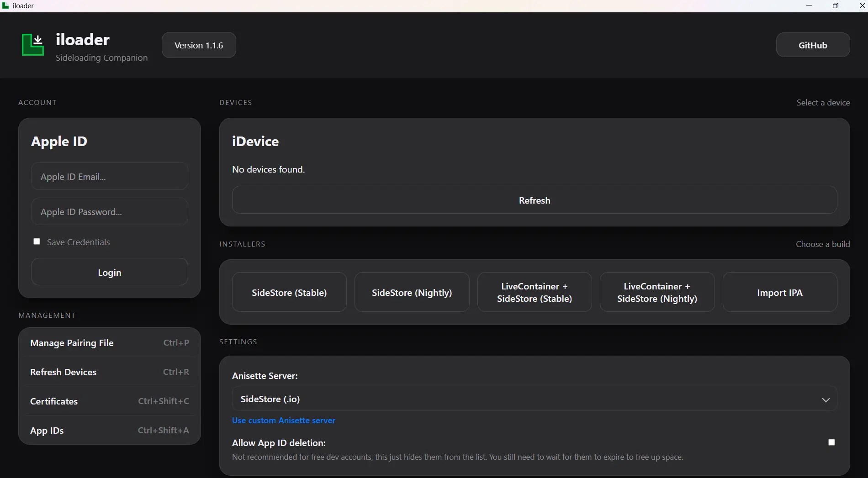Viewport: 868px width, 478px height.
Task: Click the 'Sideloading Companion' subtitle
Action: tap(101, 58)
